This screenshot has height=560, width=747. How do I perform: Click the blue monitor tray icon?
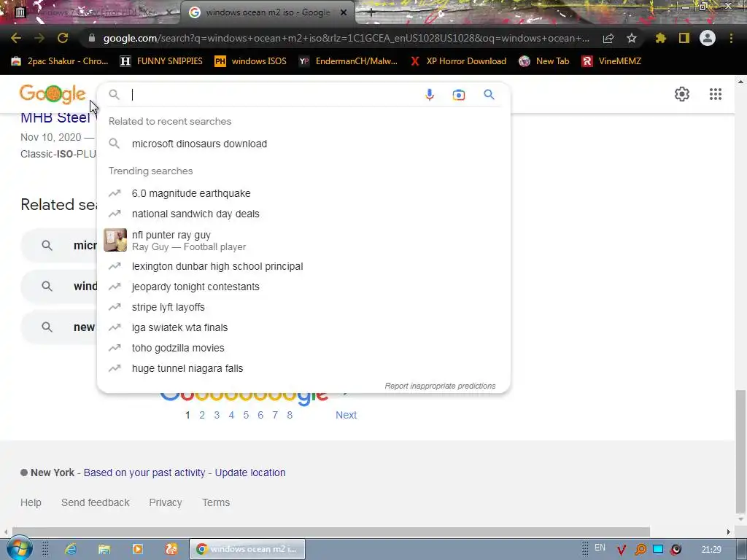(658, 549)
